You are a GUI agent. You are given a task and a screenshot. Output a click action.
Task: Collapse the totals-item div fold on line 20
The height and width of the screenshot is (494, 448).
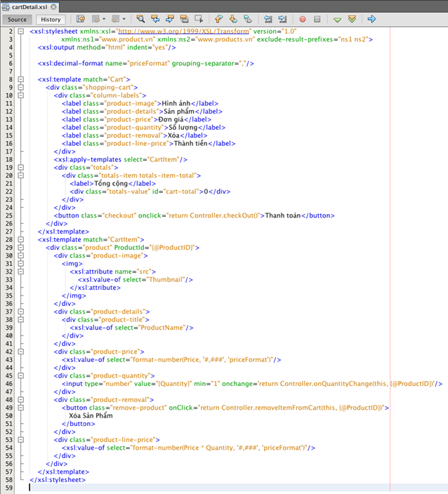[21, 175]
